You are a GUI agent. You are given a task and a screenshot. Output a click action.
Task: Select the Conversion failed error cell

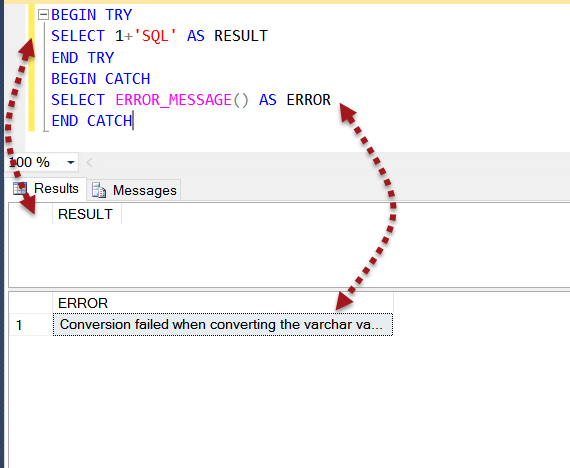[x=223, y=324]
